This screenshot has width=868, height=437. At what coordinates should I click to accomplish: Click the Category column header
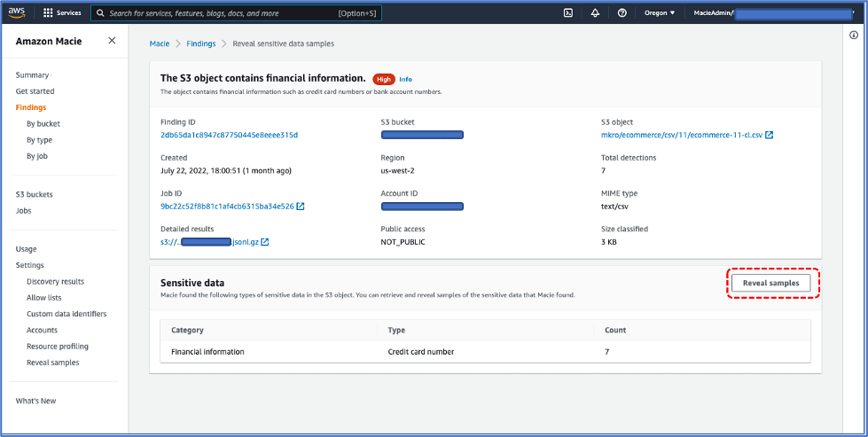188,331
